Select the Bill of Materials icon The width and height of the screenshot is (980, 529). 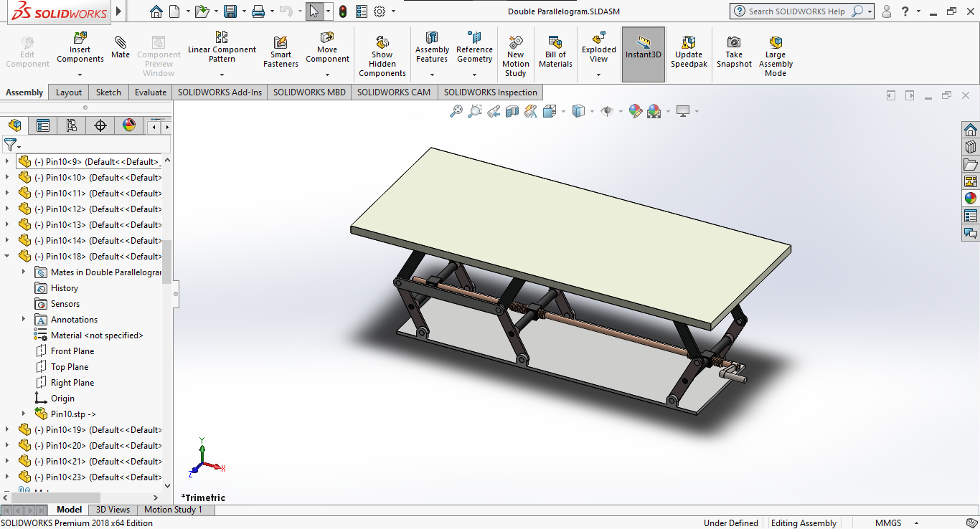(x=555, y=52)
